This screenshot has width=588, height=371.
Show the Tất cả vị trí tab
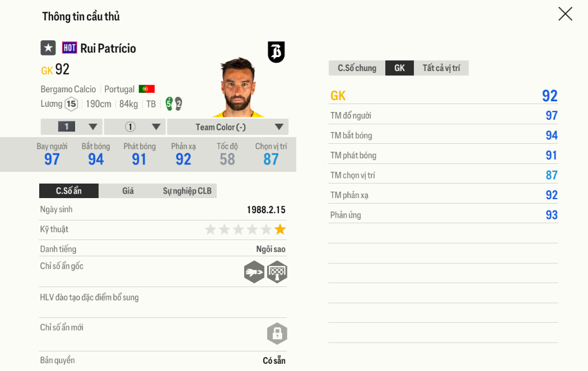click(441, 68)
